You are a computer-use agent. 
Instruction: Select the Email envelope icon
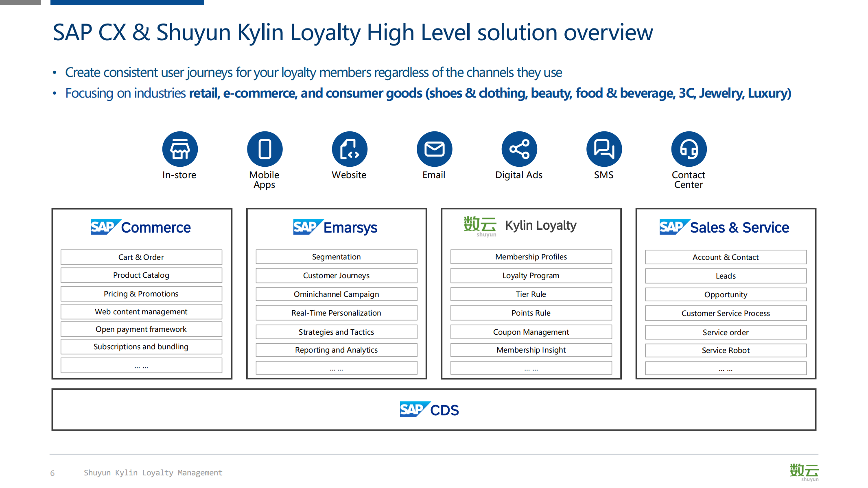coord(435,149)
